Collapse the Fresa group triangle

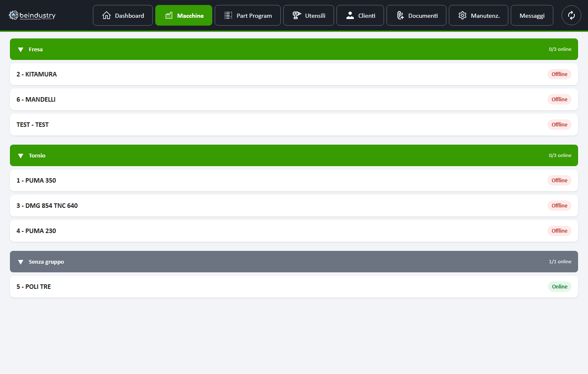21,50
